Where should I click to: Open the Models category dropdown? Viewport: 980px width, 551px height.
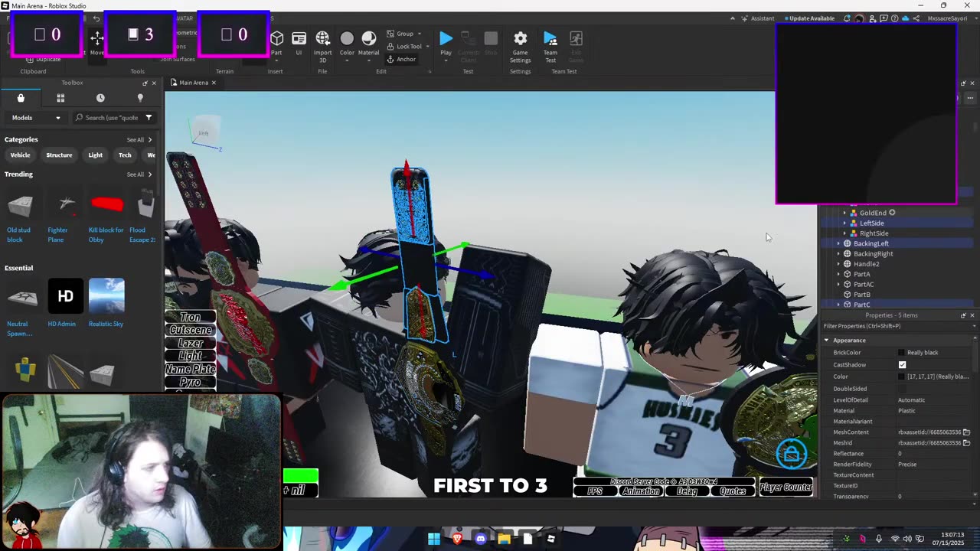(35, 118)
